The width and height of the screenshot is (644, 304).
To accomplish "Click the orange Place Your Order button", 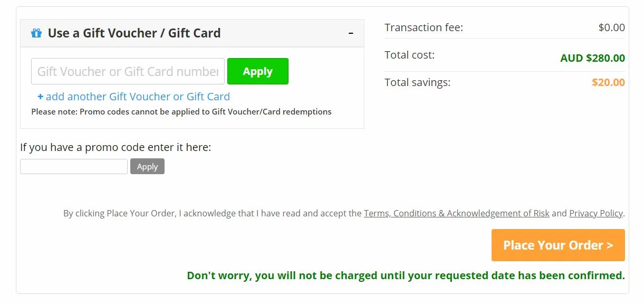I will tap(558, 245).
